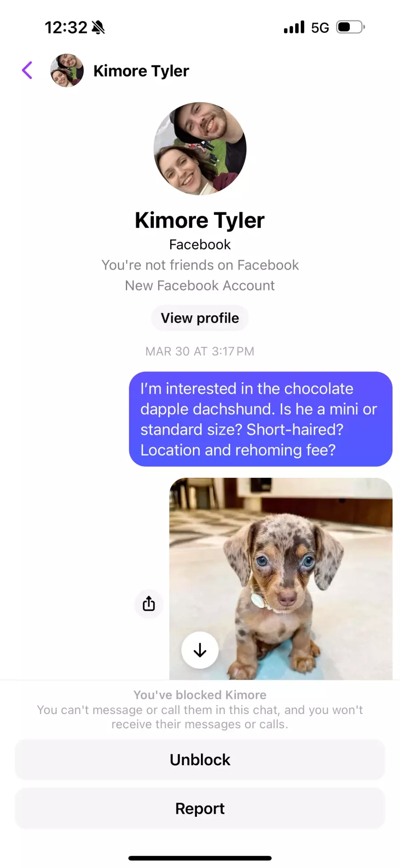Tap the battery indicator icon

coord(351,27)
